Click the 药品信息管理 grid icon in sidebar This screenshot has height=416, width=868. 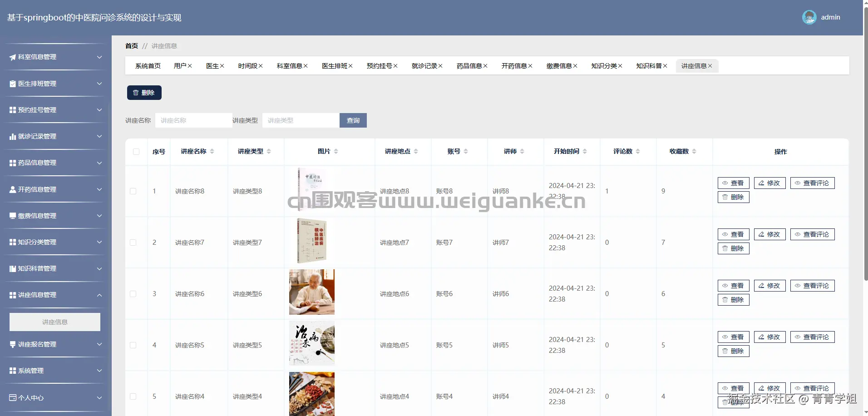pyautogui.click(x=12, y=163)
